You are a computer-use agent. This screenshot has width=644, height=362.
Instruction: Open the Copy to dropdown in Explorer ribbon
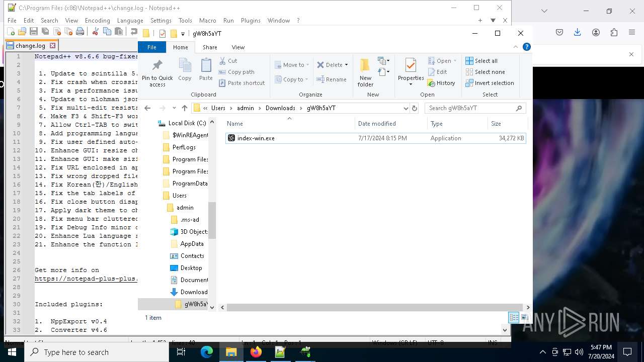[x=291, y=79]
